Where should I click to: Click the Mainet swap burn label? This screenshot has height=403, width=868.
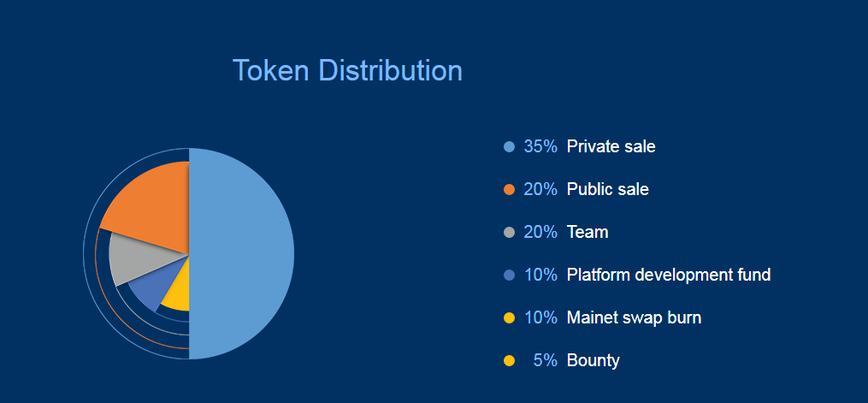click(634, 317)
